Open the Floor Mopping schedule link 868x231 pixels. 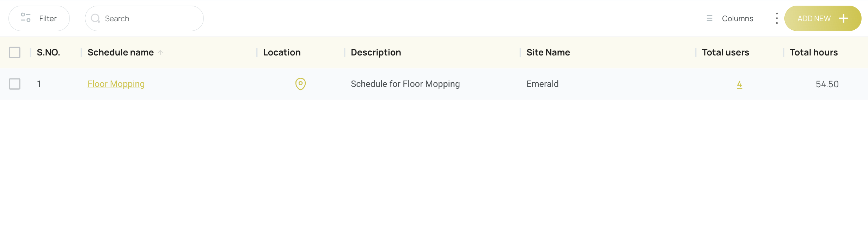(116, 84)
